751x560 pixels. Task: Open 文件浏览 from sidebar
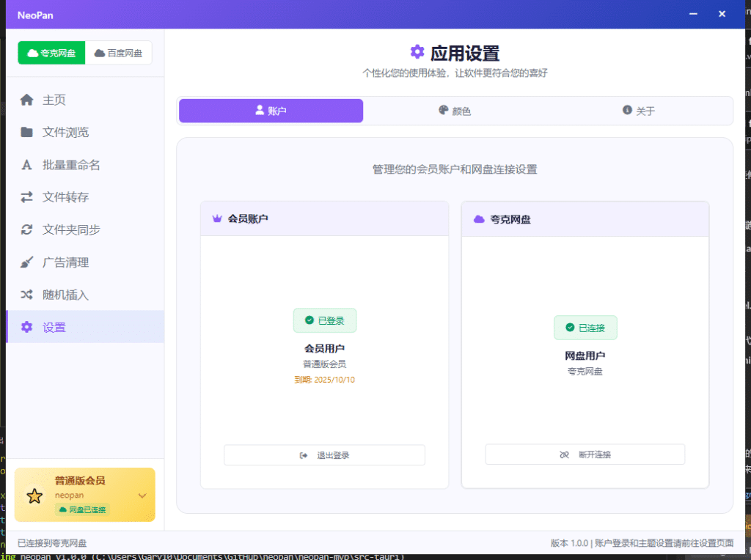[85, 132]
